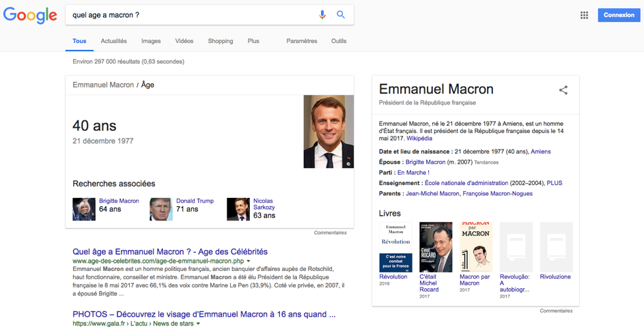Image resolution: width=644 pixels, height=327 pixels.
Task: Open Rivoluzione book title link
Action: pyautogui.click(x=555, y=277)
